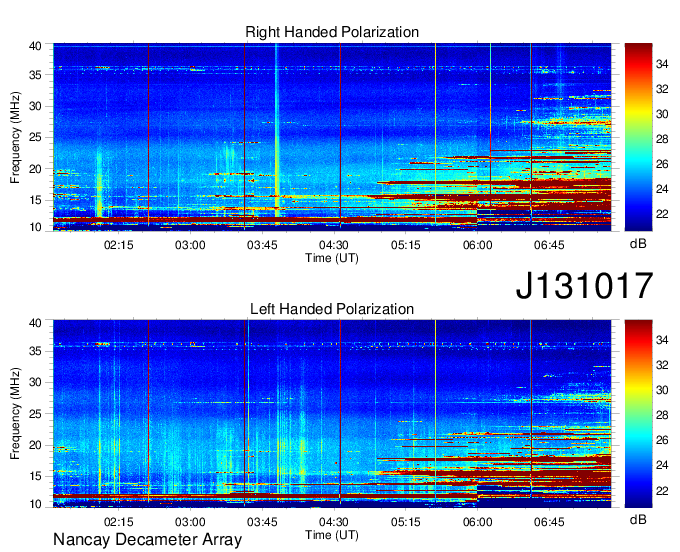Click the "Left Handed Polarization" plot title
Screen dimensions: 680x552
(x=332, y=309)
